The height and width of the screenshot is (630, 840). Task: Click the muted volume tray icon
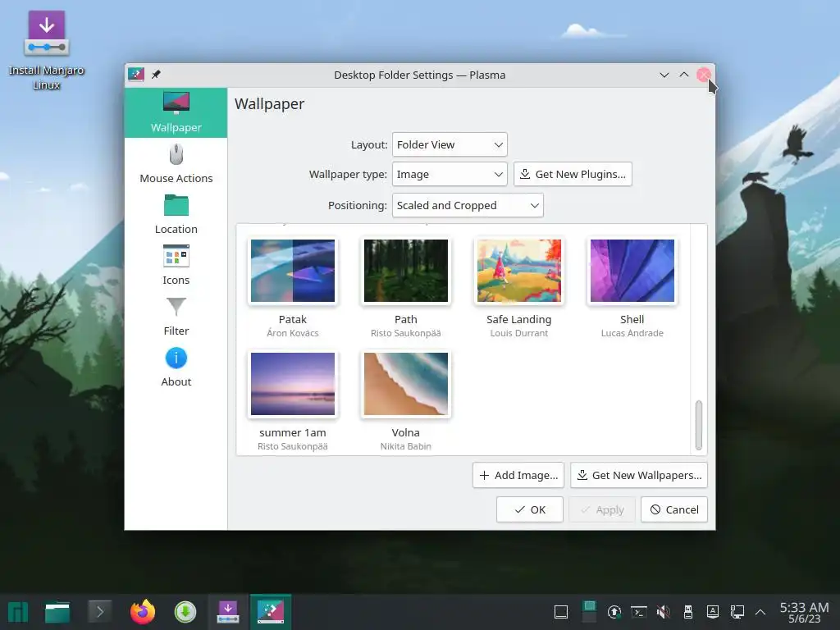pyautogui.click(x=663, y=612)
